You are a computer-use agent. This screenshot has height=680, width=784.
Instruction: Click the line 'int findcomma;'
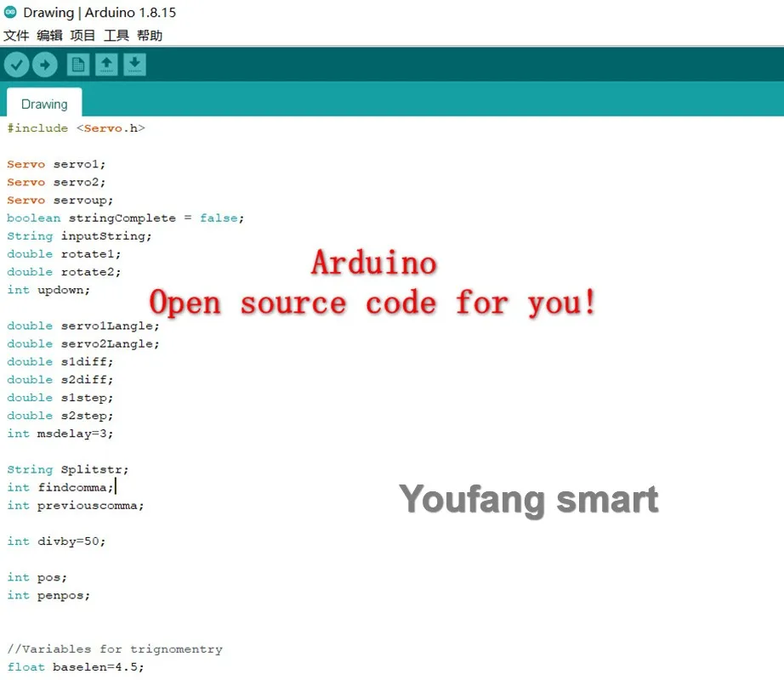click(60, 488)
